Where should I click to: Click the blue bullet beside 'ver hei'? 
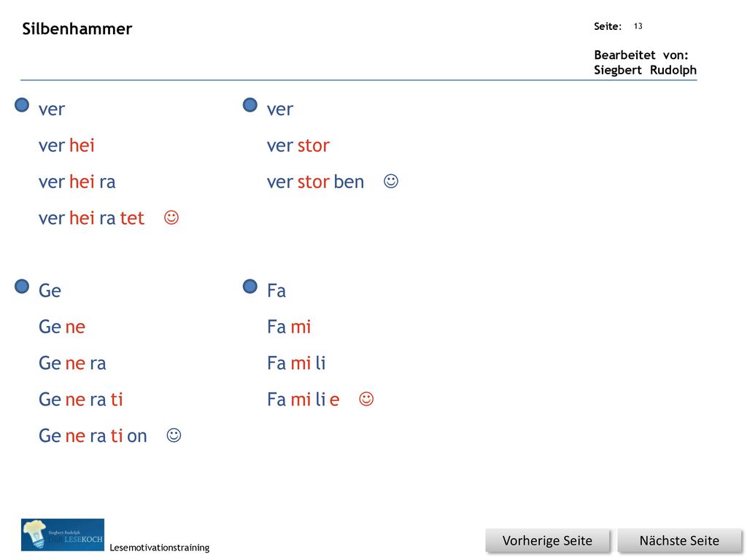[22, 105]
